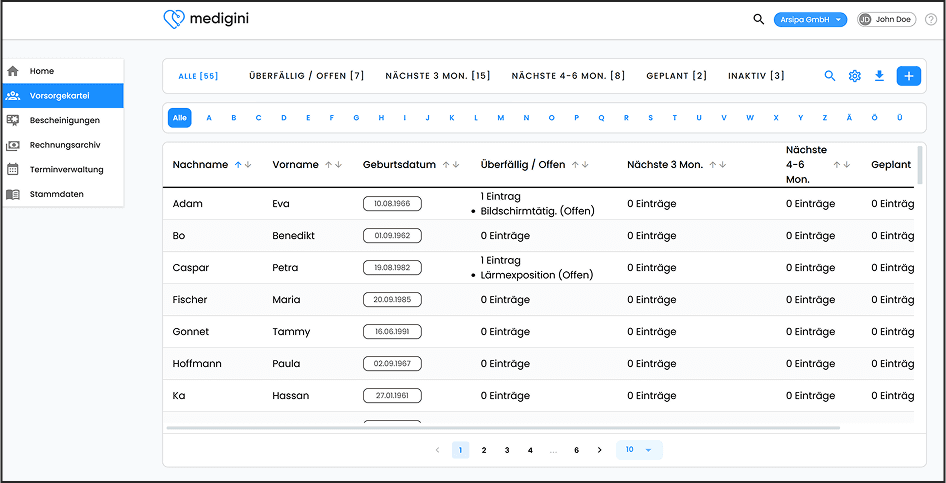This screenshot has height=483, width=946.
Task: Download the list via download icon
Action: 880,76
